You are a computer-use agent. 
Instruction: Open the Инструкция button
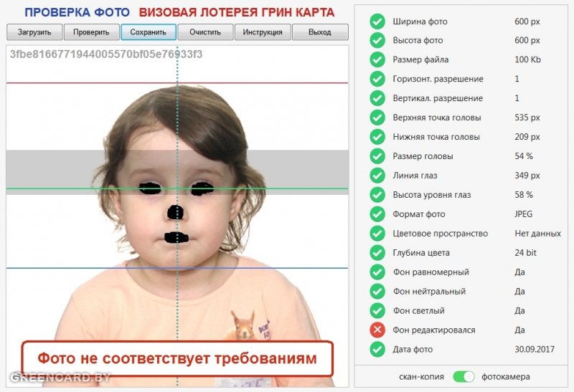coord(263,32)
